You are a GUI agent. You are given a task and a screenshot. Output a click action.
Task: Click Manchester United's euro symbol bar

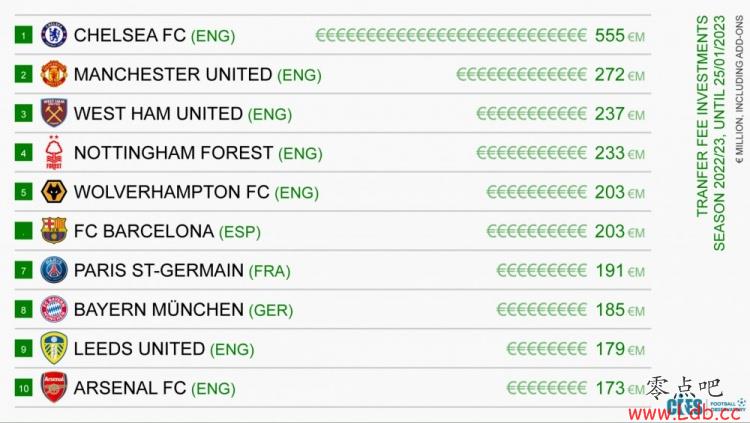point(521,74)
